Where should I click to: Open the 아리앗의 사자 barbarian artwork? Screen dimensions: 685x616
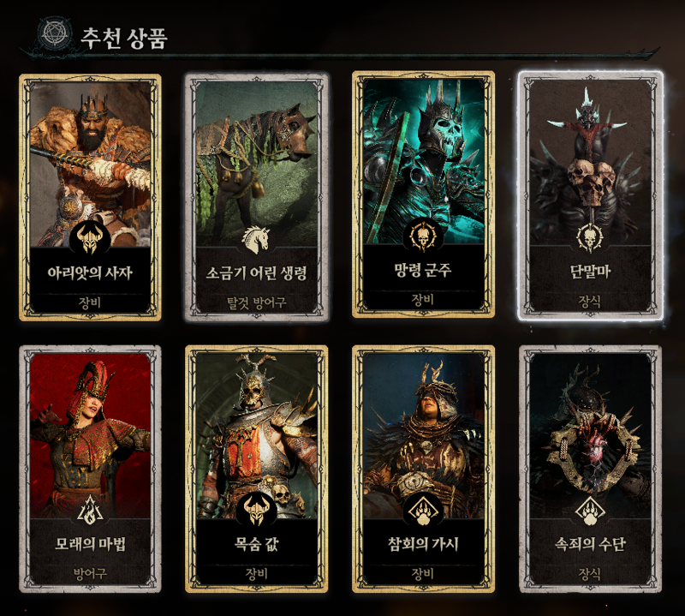click(90, 164)
